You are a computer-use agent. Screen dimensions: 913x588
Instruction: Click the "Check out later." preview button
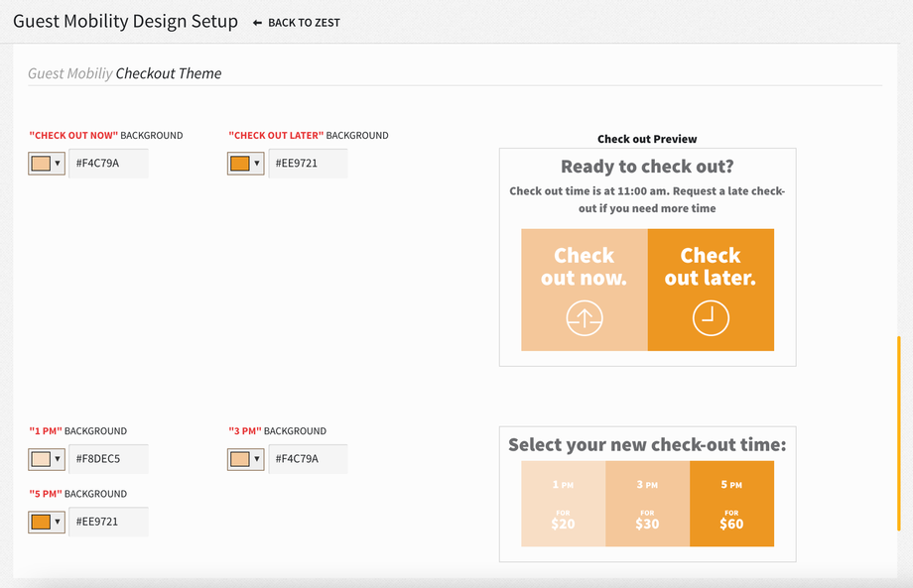tap(711, 290)
